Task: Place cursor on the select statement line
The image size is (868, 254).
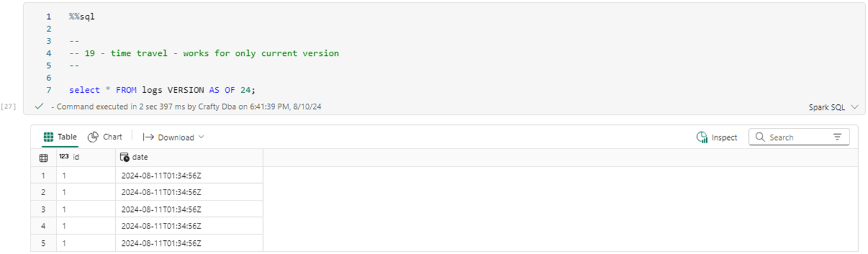Action: click(162, 90)
